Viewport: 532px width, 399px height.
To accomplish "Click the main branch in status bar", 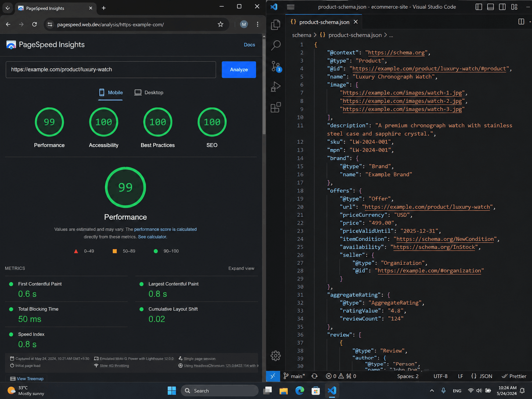I will (x=294, y=376).
